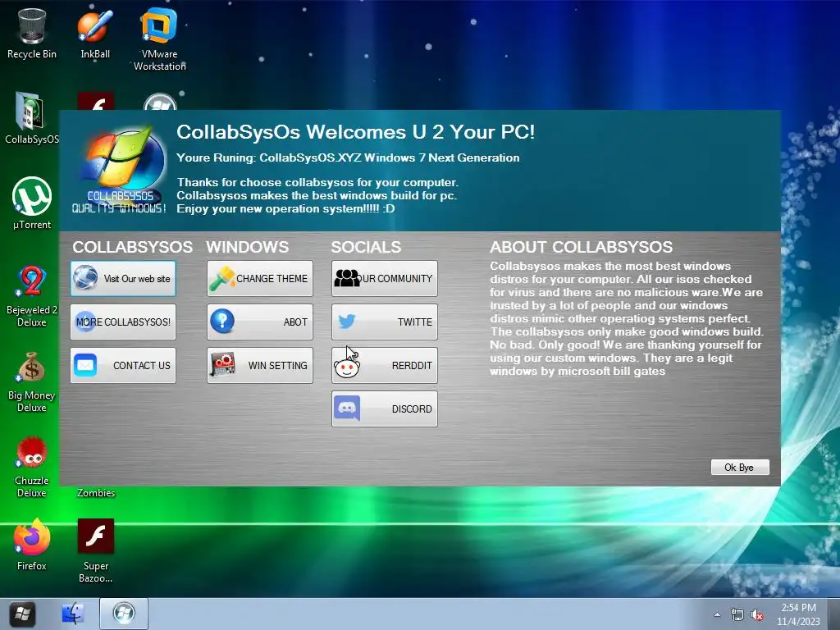Click the CollabSysOS logo in welcome header

point(120,171)
